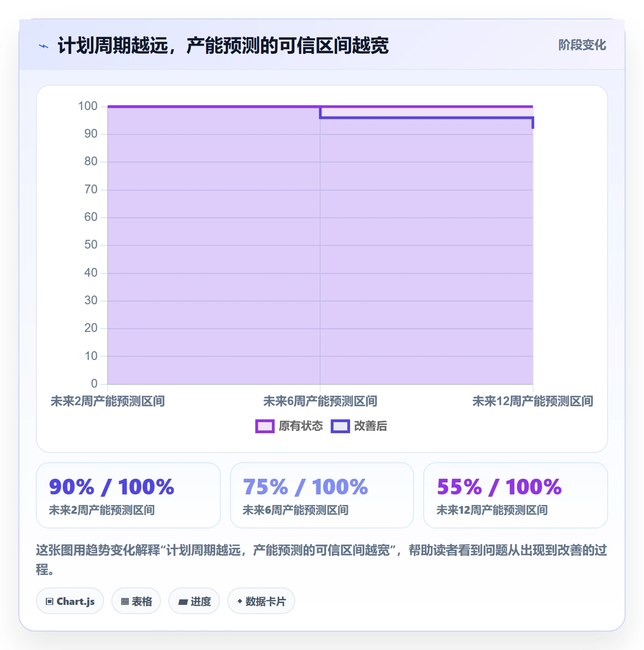
Task: Click the 原有状态 legend label
Action: (x=301, y=426)
